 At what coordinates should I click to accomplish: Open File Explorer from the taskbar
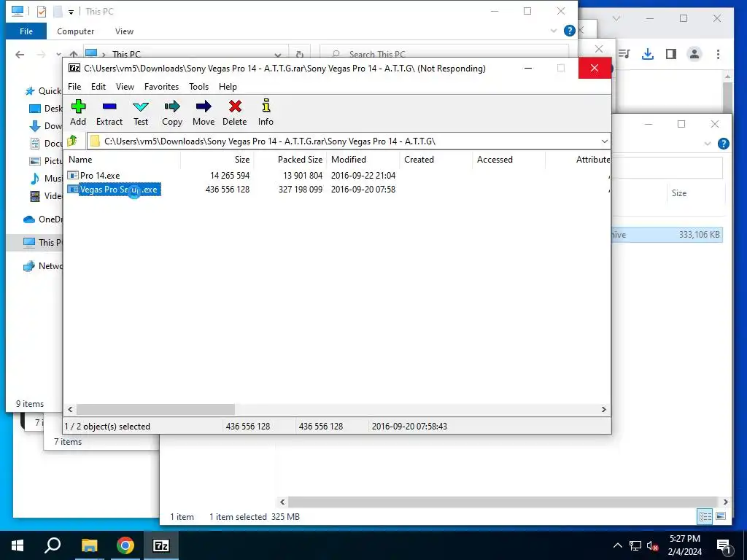(89, 545)
